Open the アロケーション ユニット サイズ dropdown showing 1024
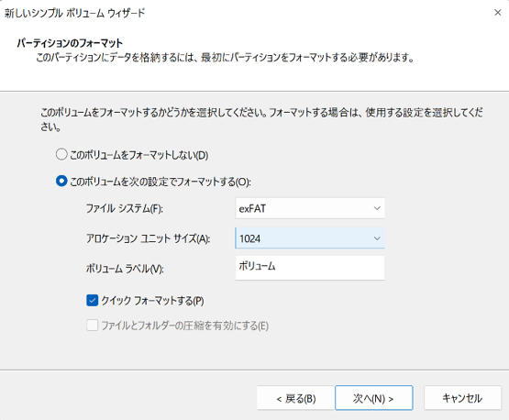509x420 pixels. (310, 238)
